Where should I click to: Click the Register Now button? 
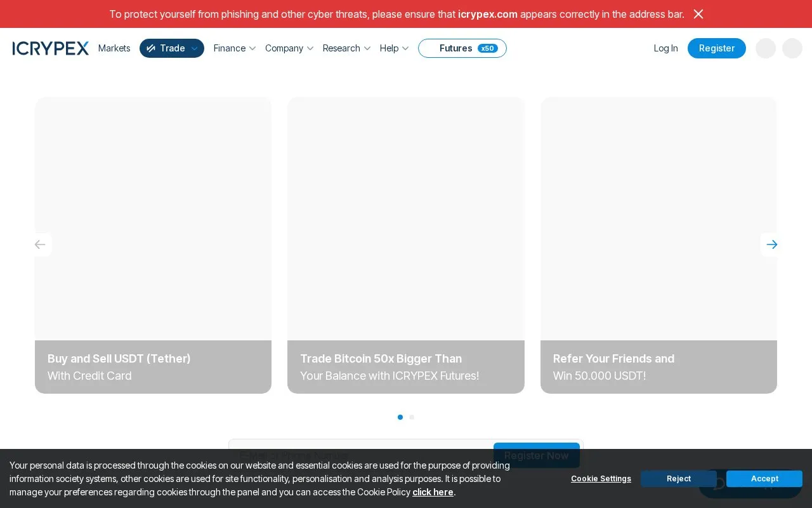pyautogui.click(x=537, y=455)
